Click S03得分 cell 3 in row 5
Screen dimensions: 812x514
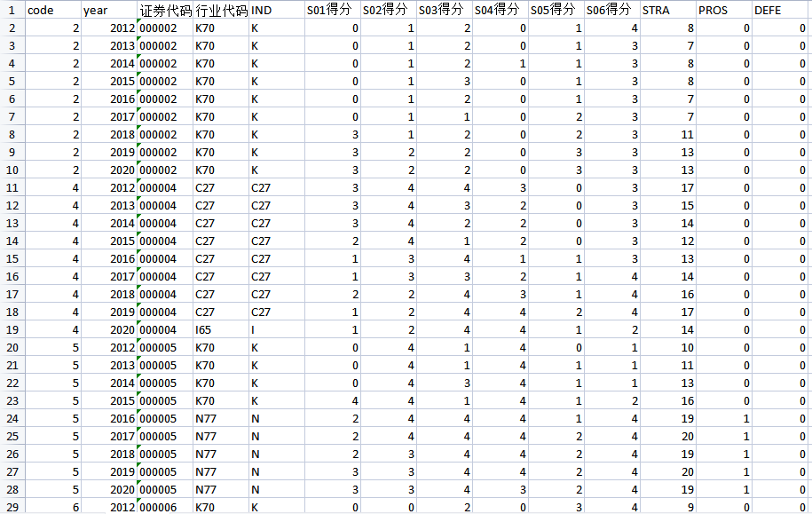pos(445,82)
